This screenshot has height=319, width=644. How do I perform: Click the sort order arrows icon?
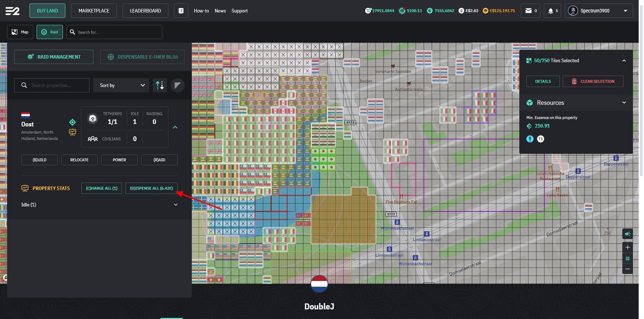point(160,85)
